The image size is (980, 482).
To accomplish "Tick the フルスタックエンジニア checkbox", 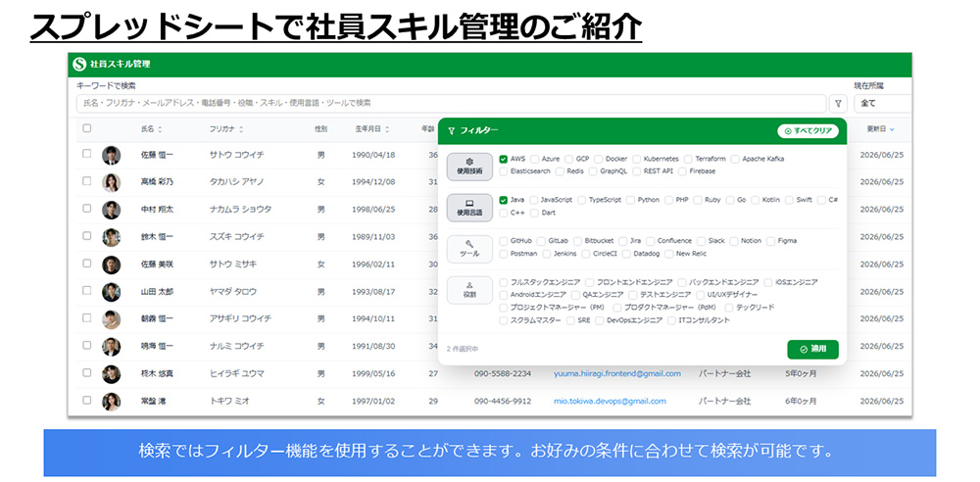I will coord(503,282).
